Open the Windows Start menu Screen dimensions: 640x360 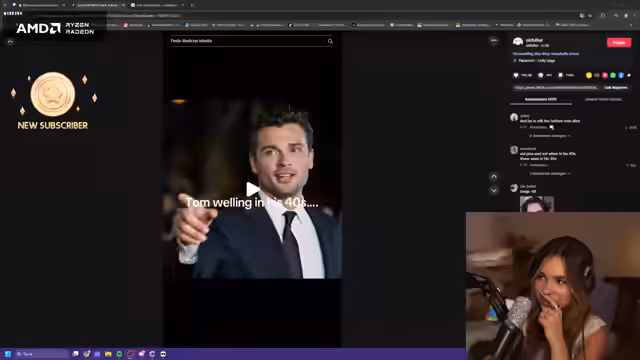8,354
